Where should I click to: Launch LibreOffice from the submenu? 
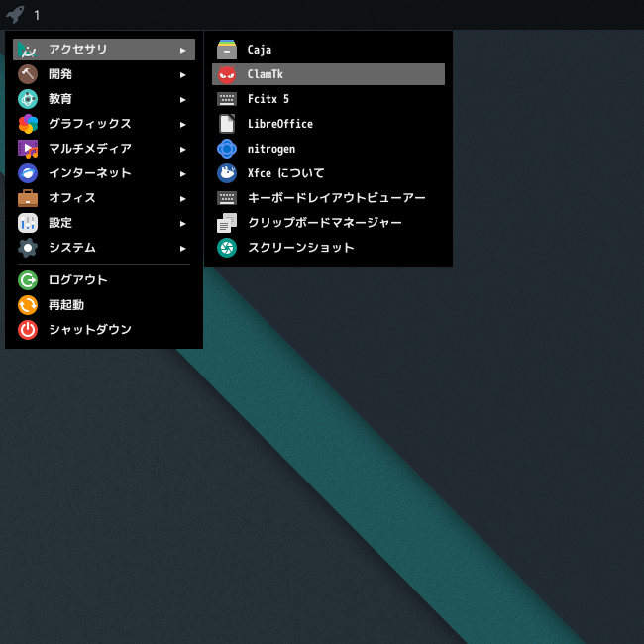pyautogui.click(x=328, y=124)
